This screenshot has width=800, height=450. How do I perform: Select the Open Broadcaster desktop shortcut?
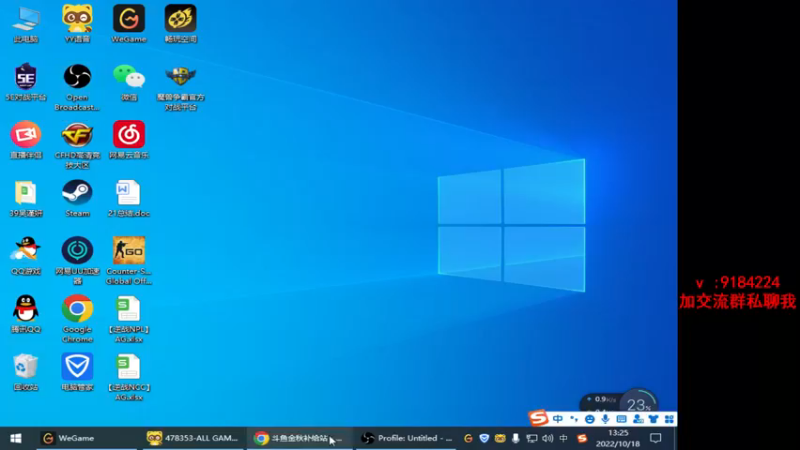77,87
